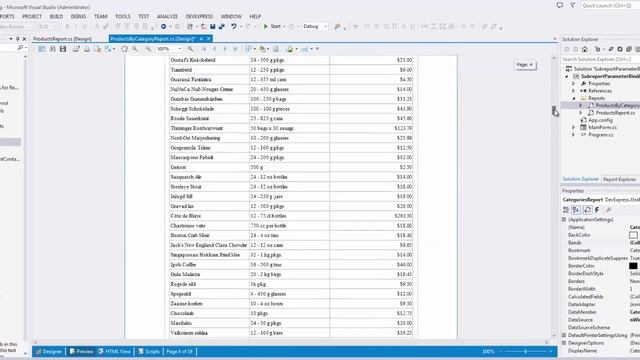Click the preview toolbar floppy save icon
Viewport: 640px width, 360px height.
click(x=63, y=49)
